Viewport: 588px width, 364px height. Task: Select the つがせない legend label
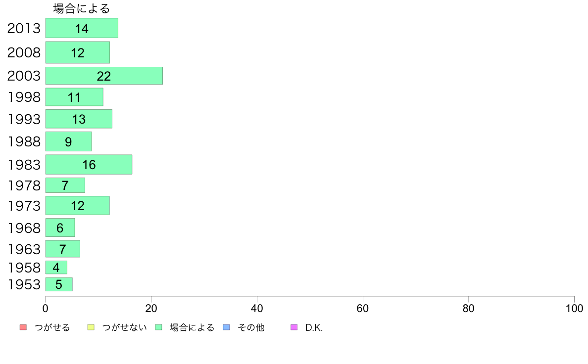tap(124, 327)
